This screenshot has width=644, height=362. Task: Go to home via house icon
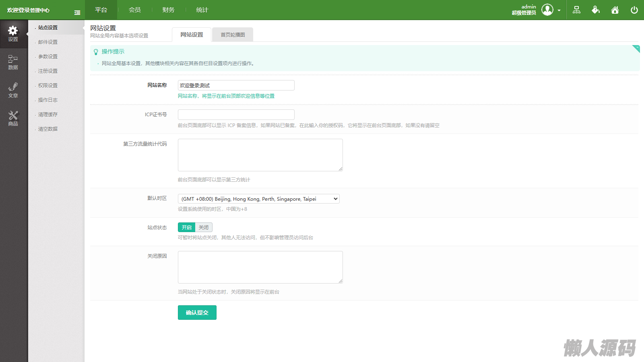[615, 10]
